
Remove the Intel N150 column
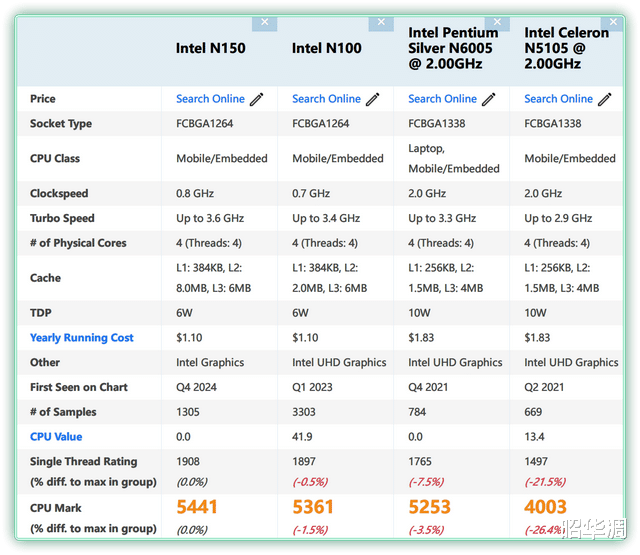click(x=264, y=22)
